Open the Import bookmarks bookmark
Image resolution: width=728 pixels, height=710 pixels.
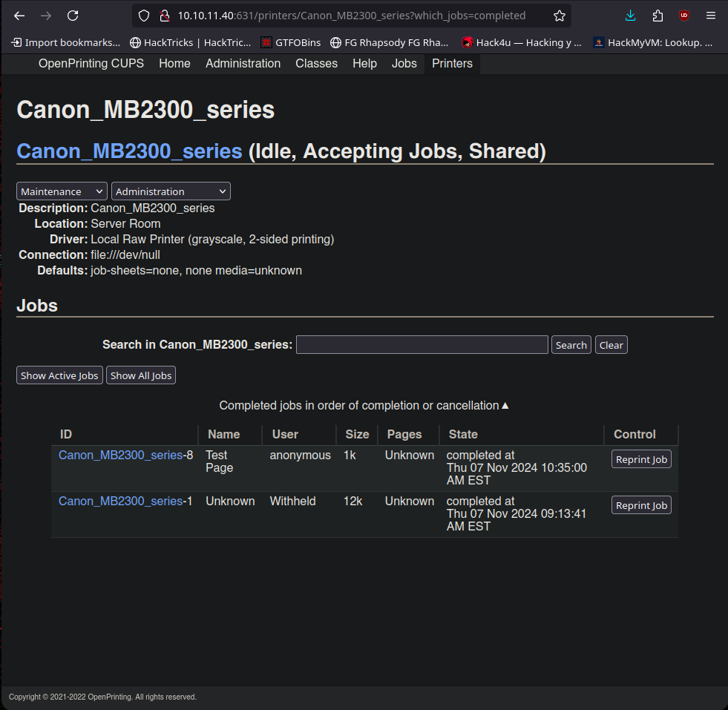65,43
